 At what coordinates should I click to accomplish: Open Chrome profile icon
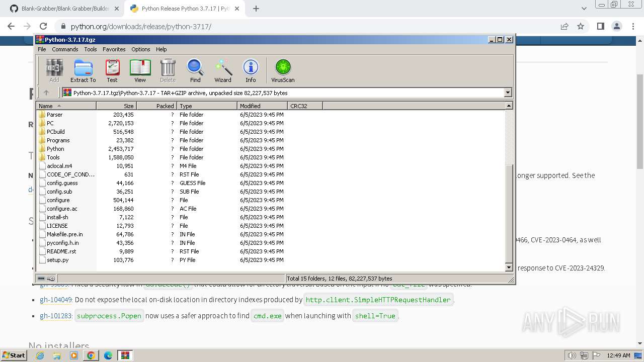tap(617, 26)
